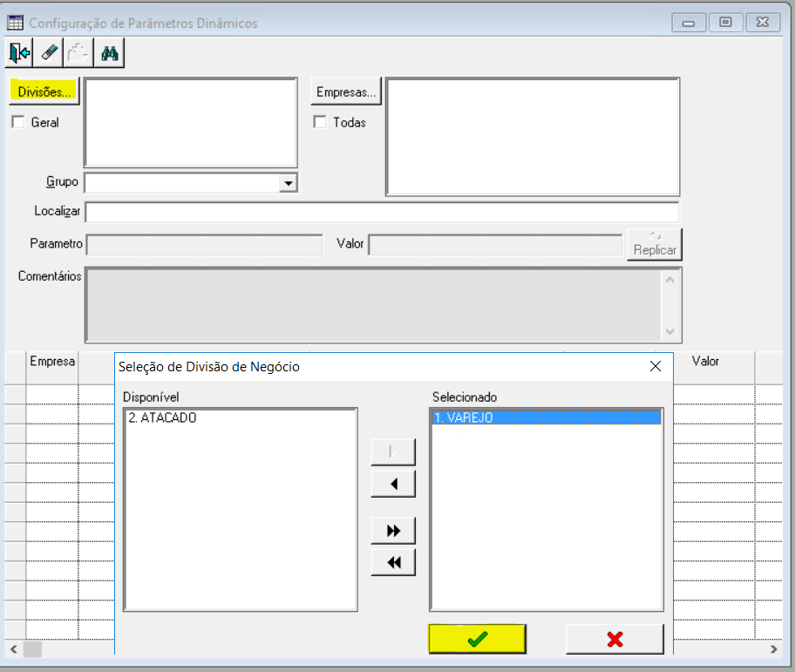Toggle the Geral checkbox
The height and width of the screenshot is (672, 795).
click(x=18, y=122)
